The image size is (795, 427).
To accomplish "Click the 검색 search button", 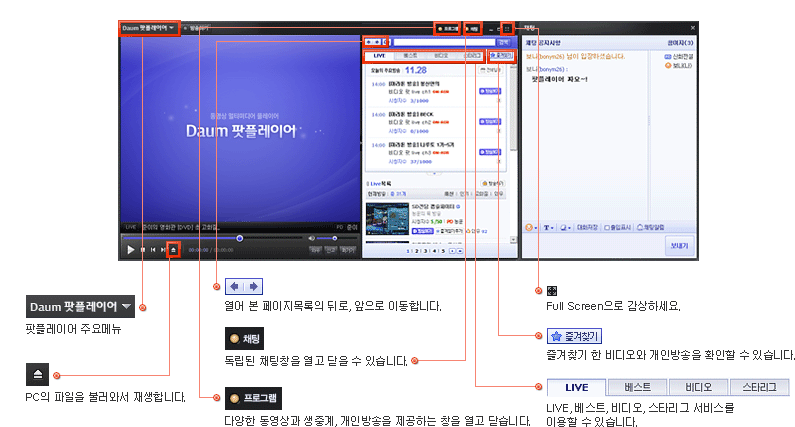I will point(503,42).
